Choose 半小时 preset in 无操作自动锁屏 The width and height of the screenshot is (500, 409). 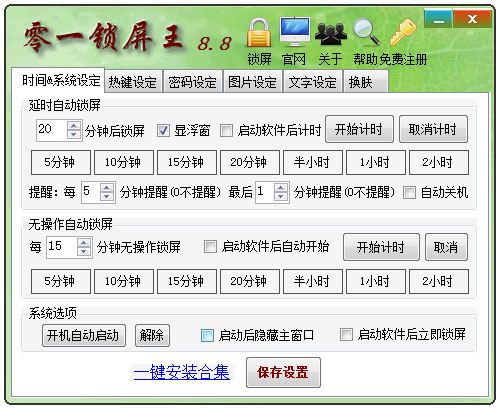tap(313, 281)
